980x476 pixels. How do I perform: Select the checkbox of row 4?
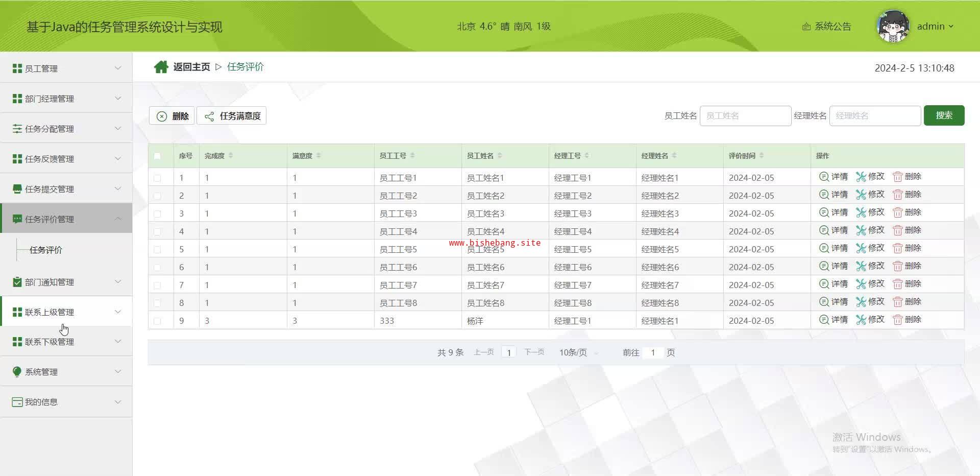coord(157,232)
